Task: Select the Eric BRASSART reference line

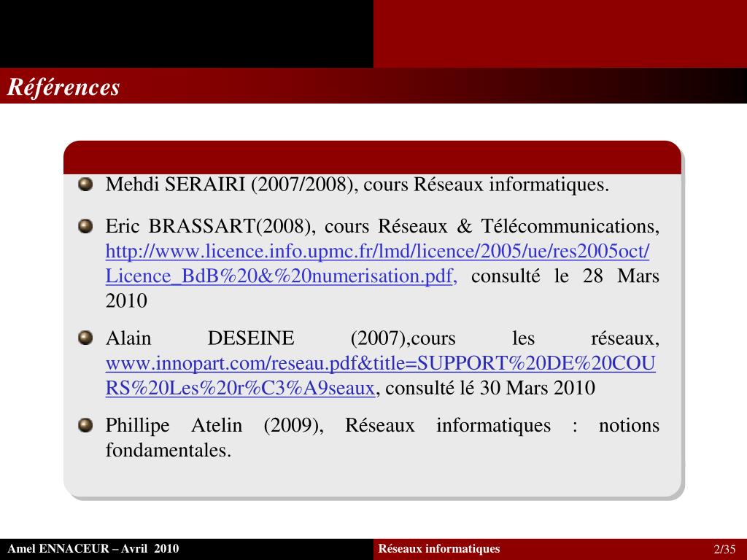Action: (382, 226)
